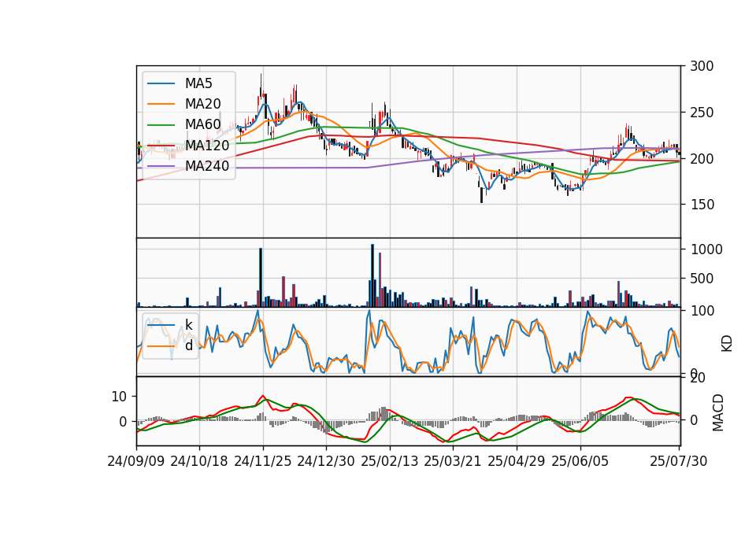Select the 25/03/21 date label

[453, 461]
